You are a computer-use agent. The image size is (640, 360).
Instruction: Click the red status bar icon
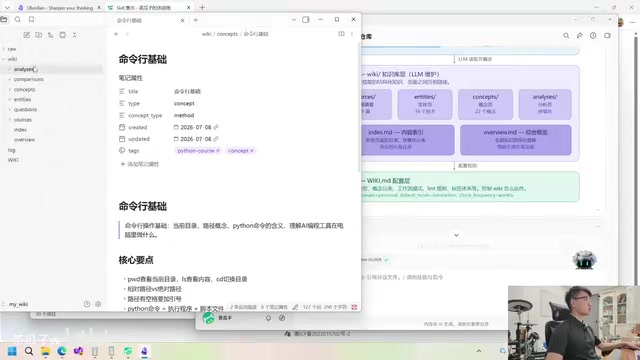pyautogui.click(x=354, y=307)
